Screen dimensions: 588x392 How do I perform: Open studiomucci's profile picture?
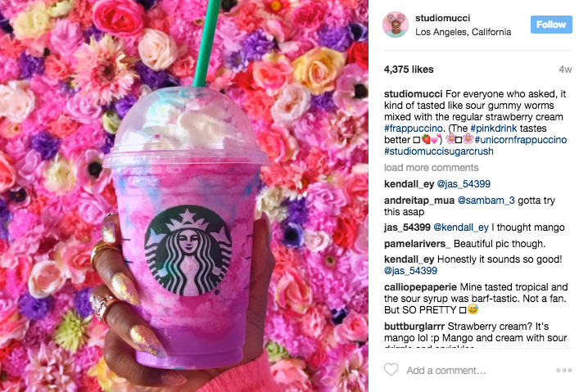pos(396,25)
